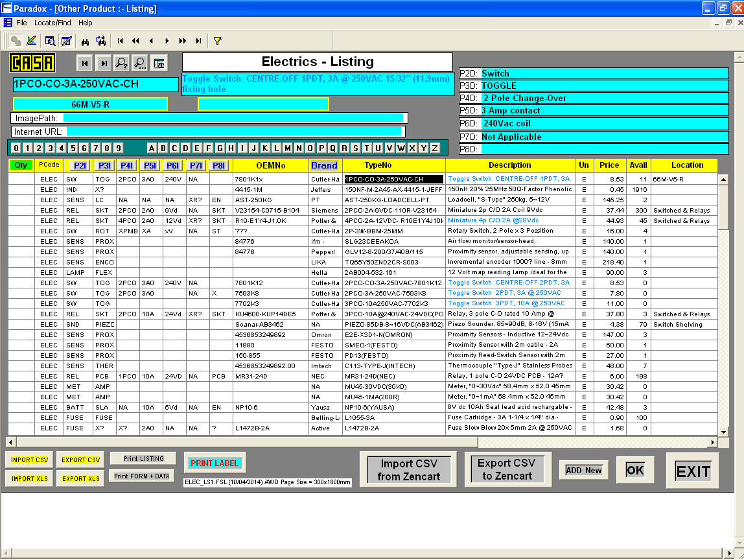Viewport: 744px width, 560px height.
Task: Toggle the Edit Data pencil icon
Action: (x=66, y=41)
